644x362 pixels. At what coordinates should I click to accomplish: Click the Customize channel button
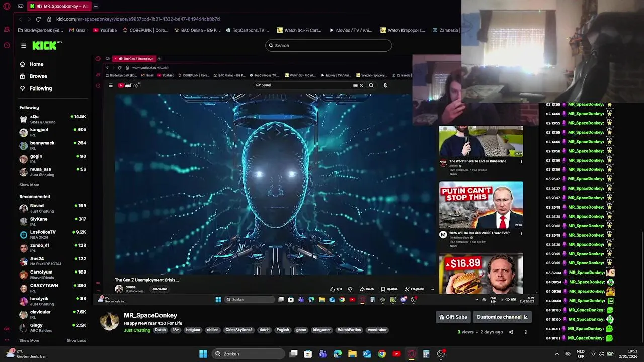[502, 317]
